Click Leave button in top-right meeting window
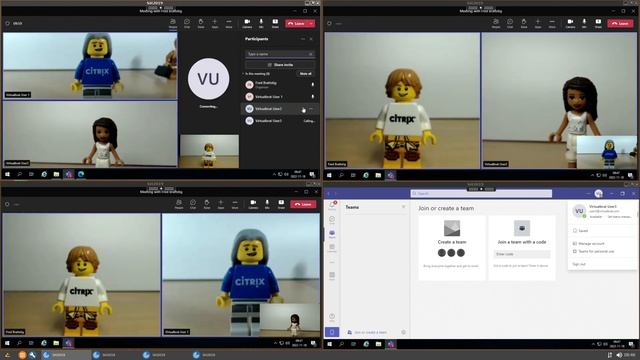 (620, 24)
